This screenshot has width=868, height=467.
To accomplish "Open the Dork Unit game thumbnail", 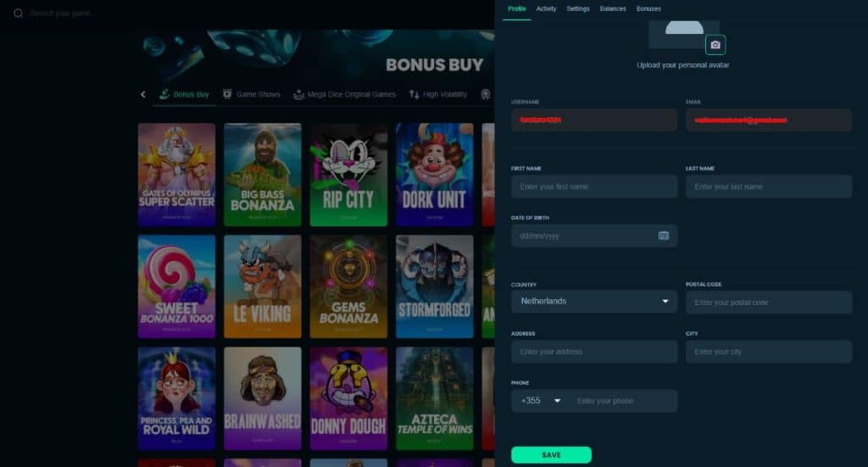I will tap(435, 175).
